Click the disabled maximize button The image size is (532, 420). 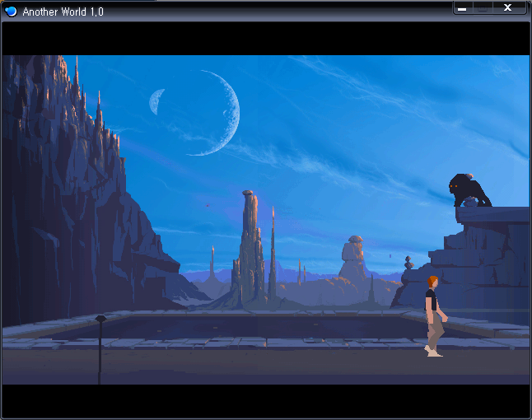pos(483,8)
